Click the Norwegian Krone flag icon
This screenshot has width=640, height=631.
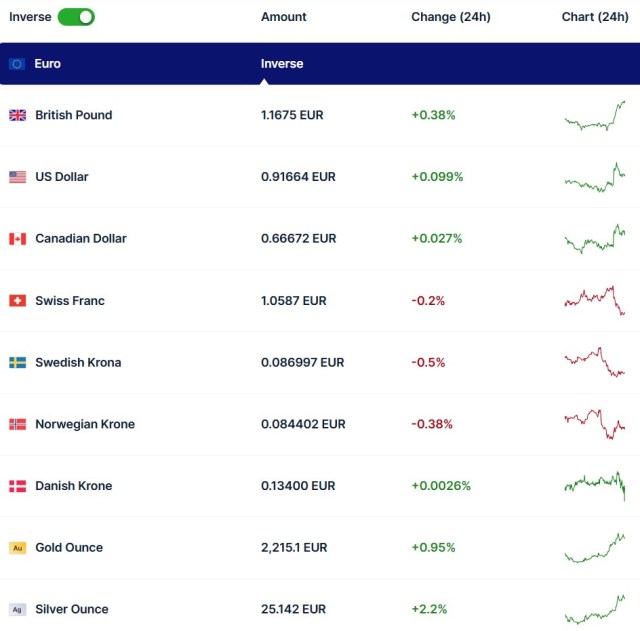coord(18,424)
